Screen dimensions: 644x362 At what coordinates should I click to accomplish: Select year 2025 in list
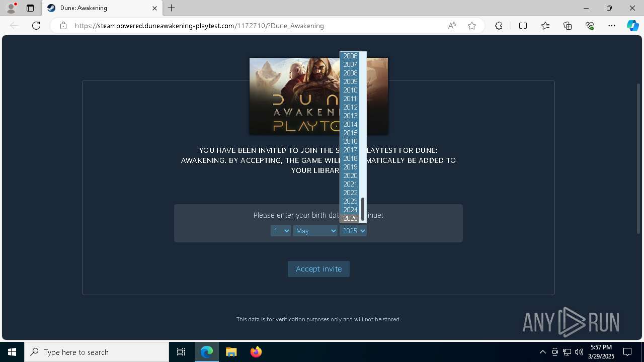click(350, 218)
